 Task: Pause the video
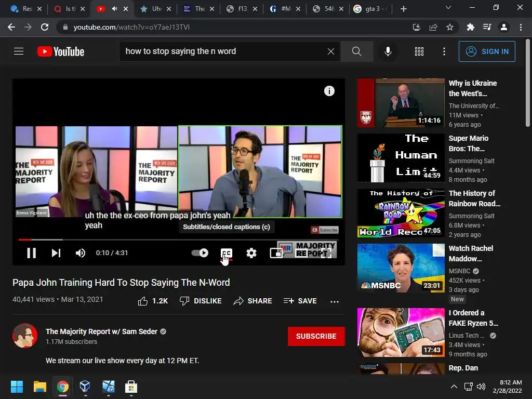click(x=32, y=253)
